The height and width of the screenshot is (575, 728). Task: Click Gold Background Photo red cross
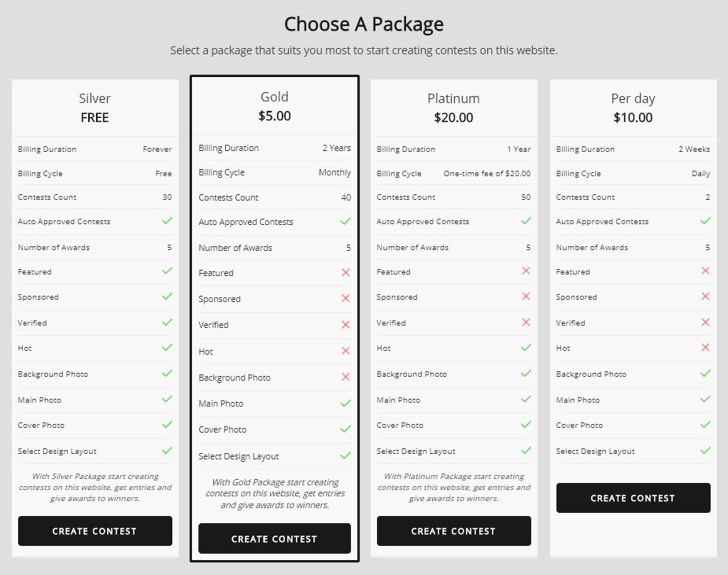pyautogui.click(x=346, y=378)
